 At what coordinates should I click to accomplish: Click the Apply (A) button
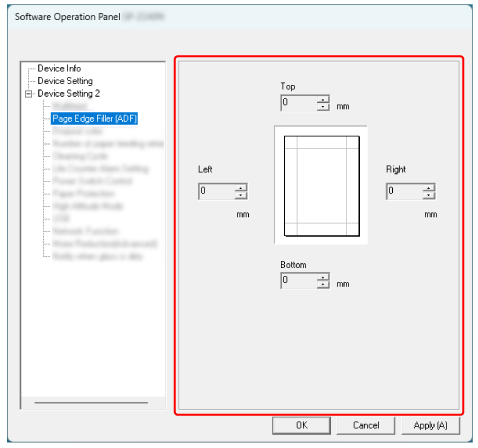click(430, 425)
